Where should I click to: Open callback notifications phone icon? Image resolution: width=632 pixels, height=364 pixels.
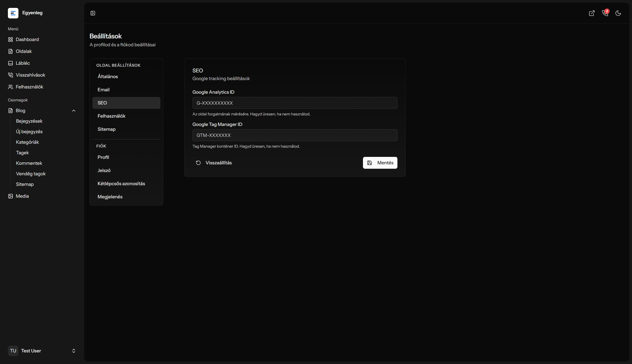tap(605, 13)
